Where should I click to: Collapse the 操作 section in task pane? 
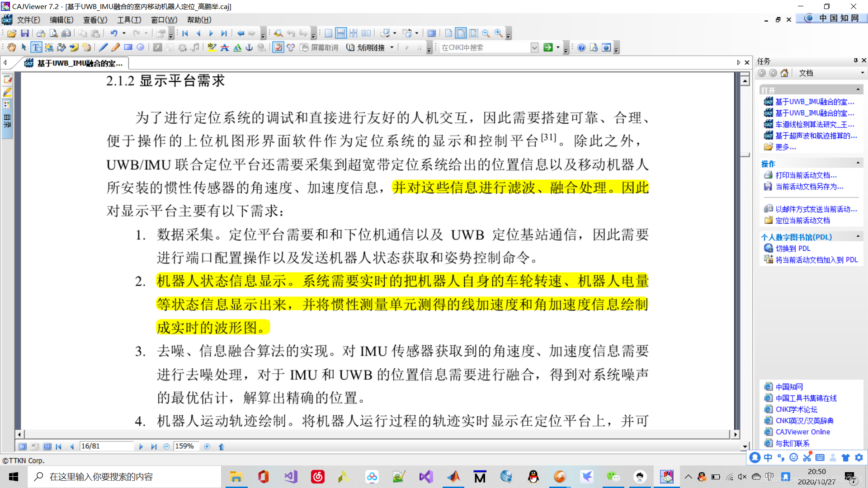[858, 163]
